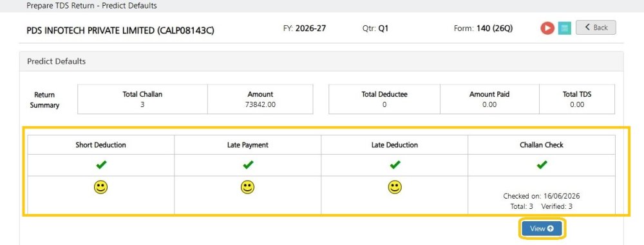Image resolution: width=644 pixels, height=245 pixels.
Task: Click the Short Deduction green checkmark
Action: 101,165
